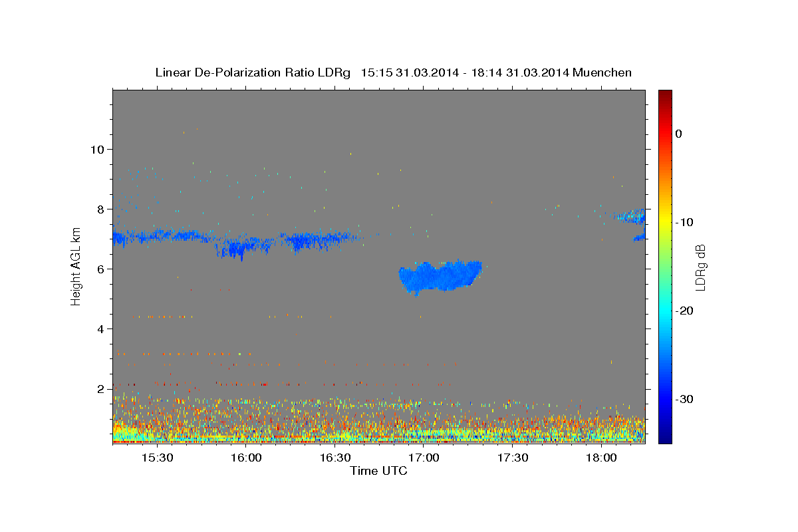Viewport: 798px width, 532px height.
Task: Click the 15:30 time tick label
Action: click(157, 458)
